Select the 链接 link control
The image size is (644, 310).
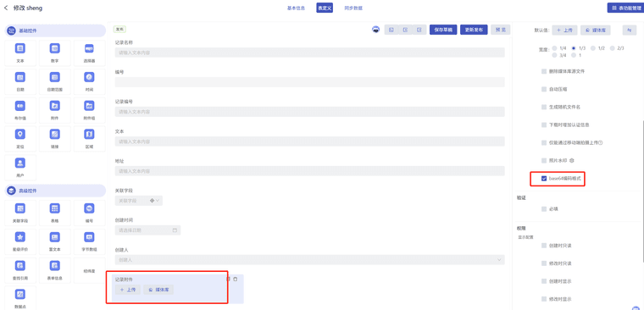pyautogui.click(x=55, y=139)
